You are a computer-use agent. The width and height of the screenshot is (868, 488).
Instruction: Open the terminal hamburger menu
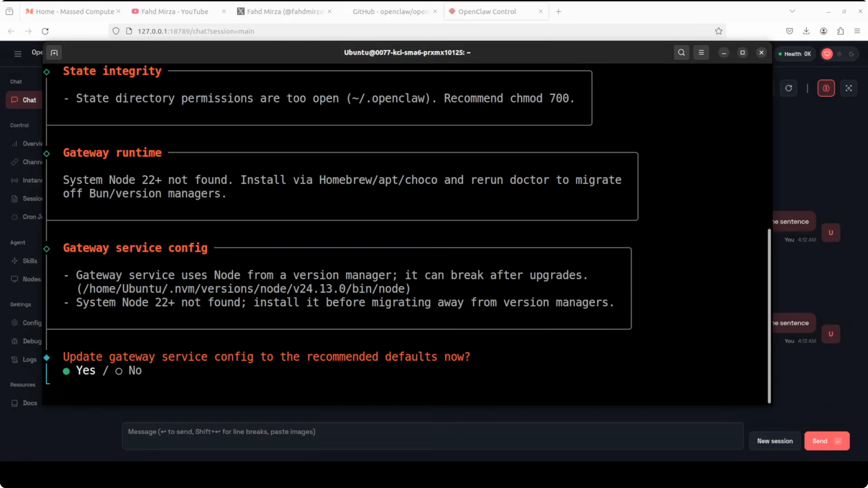[x=701, y=53]
